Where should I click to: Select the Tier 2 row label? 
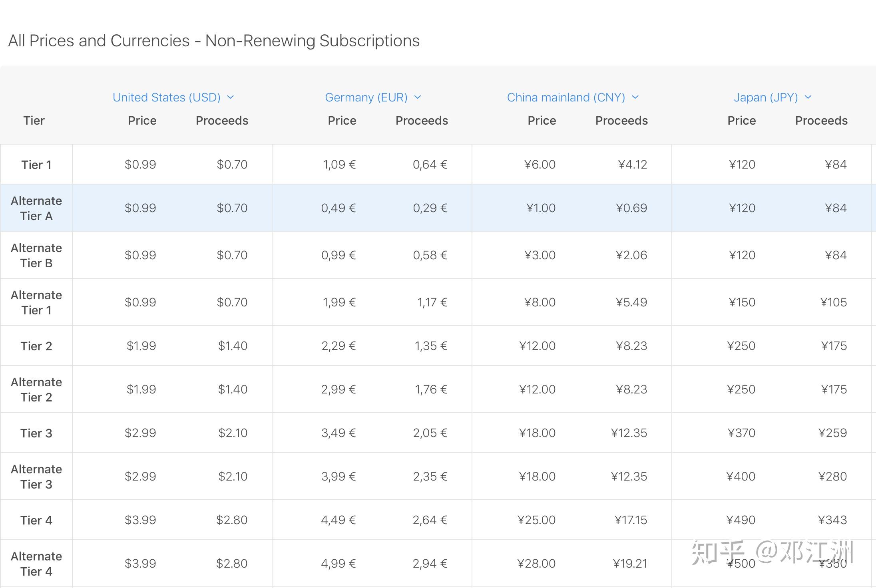36,346
